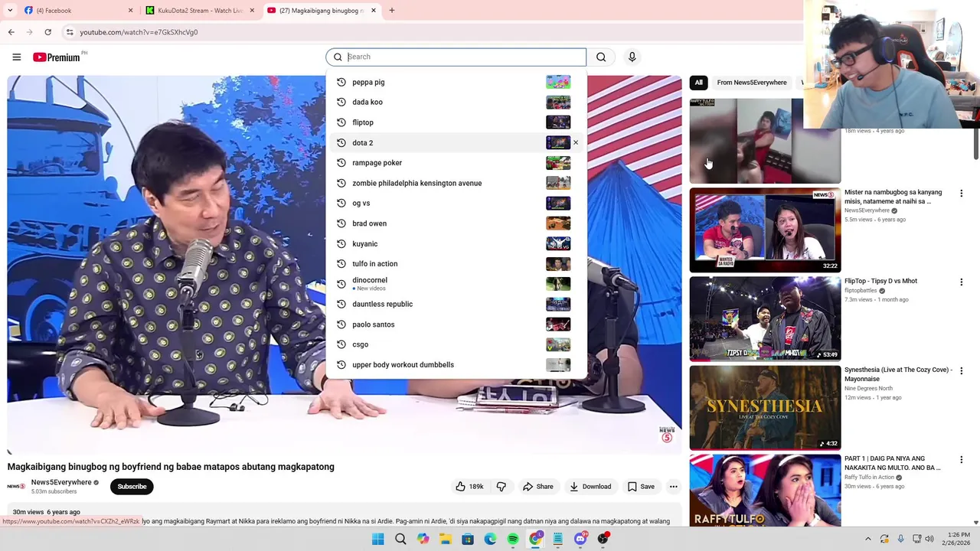Screen dimensions: 980x551
Task: Open a new browser tab
Action: [392, 11]
